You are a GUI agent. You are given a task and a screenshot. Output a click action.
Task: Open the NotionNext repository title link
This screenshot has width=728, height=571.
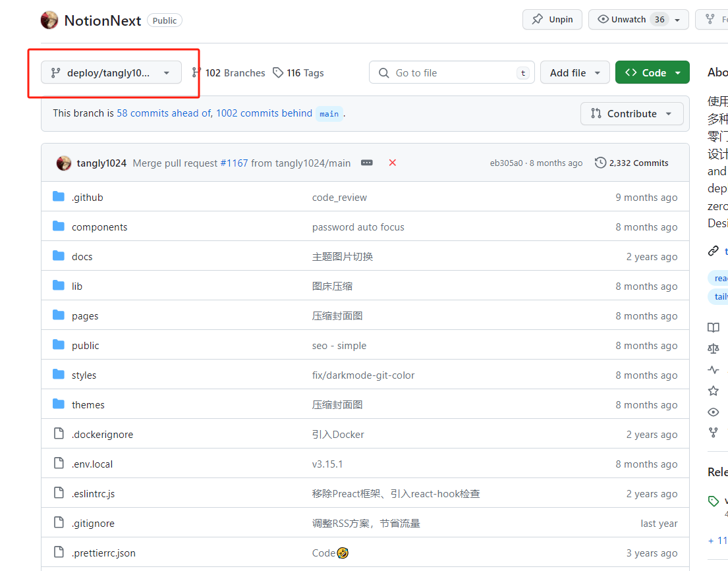tap(103, 20)
